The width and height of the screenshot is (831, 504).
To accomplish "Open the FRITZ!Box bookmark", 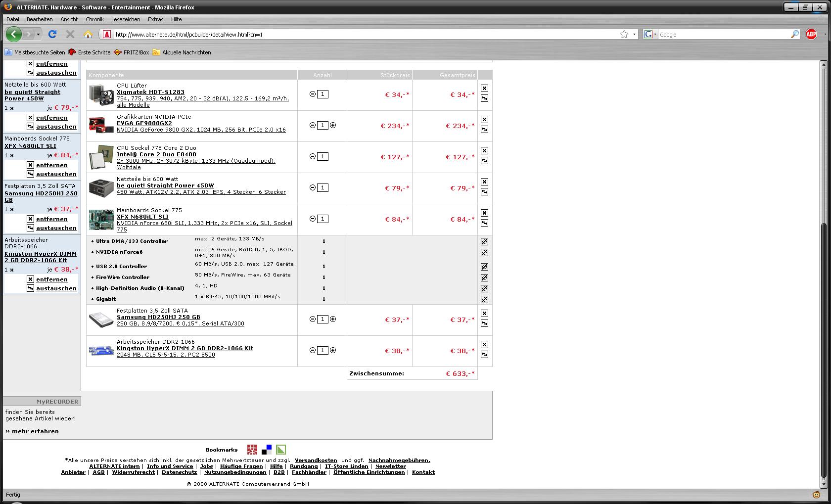I will (x=131, y=52).
